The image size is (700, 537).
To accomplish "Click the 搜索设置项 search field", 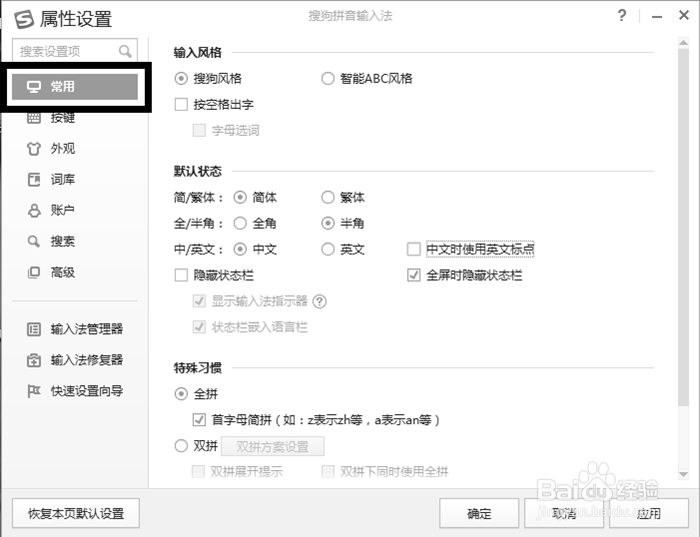I will click(x=75, y=51).
